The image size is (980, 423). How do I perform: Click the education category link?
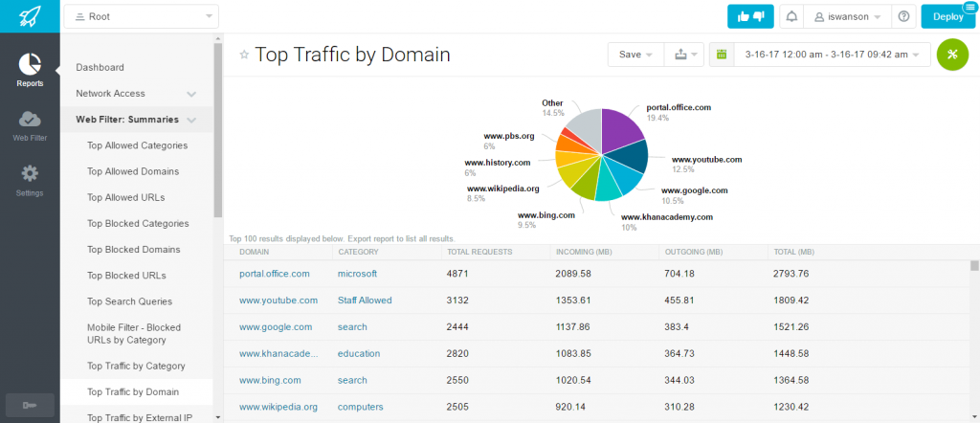point(359,354)
